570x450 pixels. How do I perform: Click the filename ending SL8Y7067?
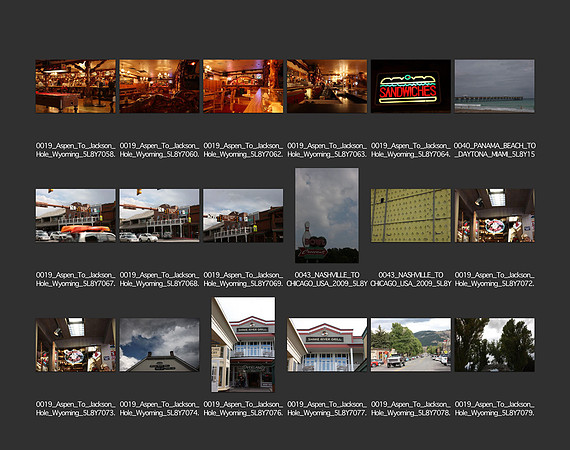(x=76, y=279)
